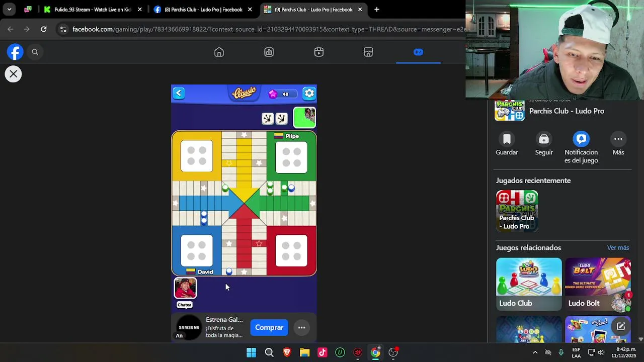Image resolution: width=644 pixels, height=362 pixels.
Task: Select the blue token on the bottom path
Action: 229,271
